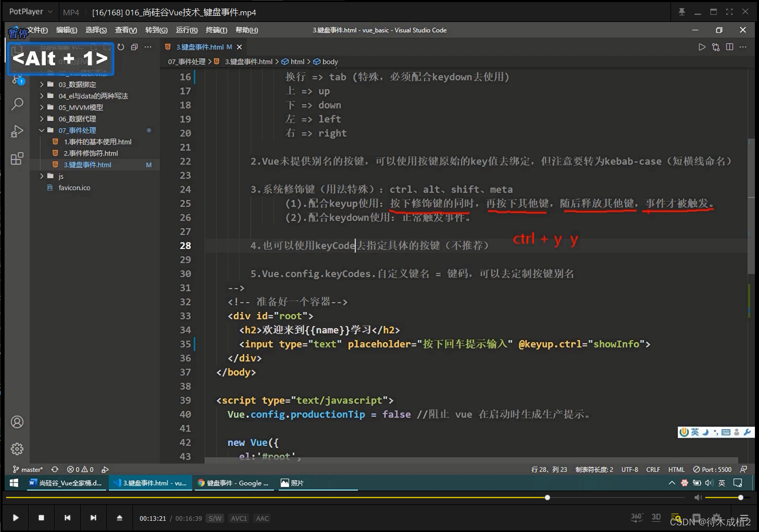Click Port : 5500 Live Server button

pyautogui.click(x=712, y=469)
